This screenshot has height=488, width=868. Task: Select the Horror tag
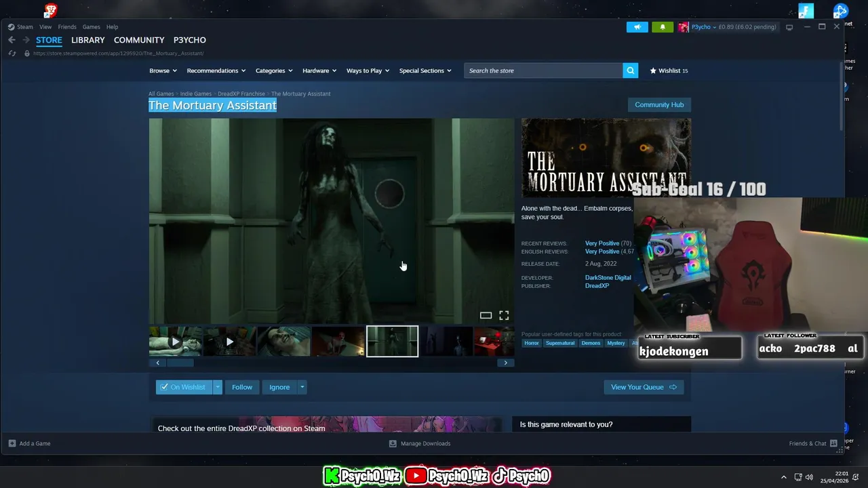(532, 343)
